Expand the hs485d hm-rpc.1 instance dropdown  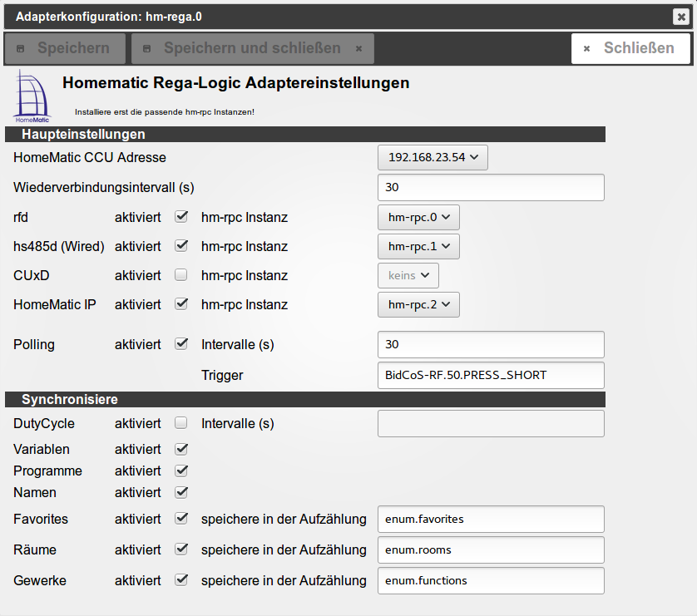[x=418, y=246]
